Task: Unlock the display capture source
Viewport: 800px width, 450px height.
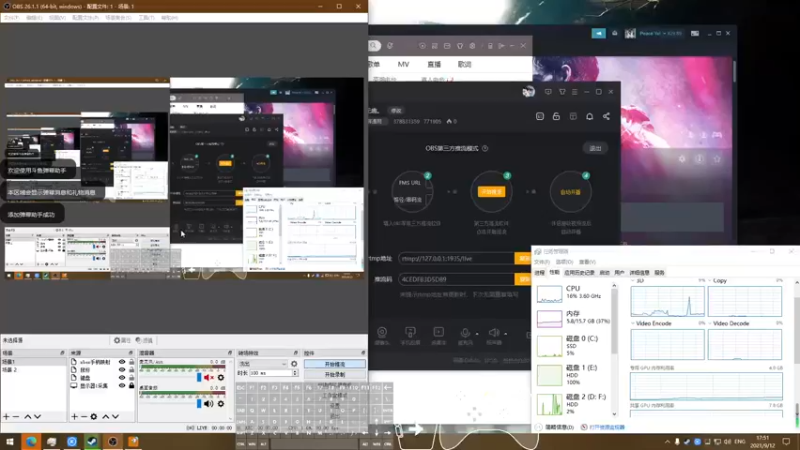Action: 132,386
